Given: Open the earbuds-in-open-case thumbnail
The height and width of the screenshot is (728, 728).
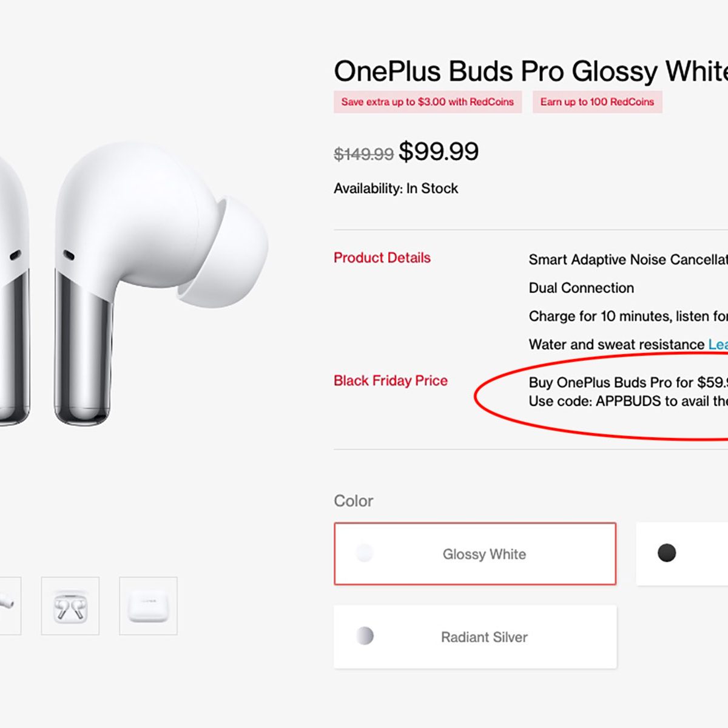Looking at the screenshot, I should (70, 606).
